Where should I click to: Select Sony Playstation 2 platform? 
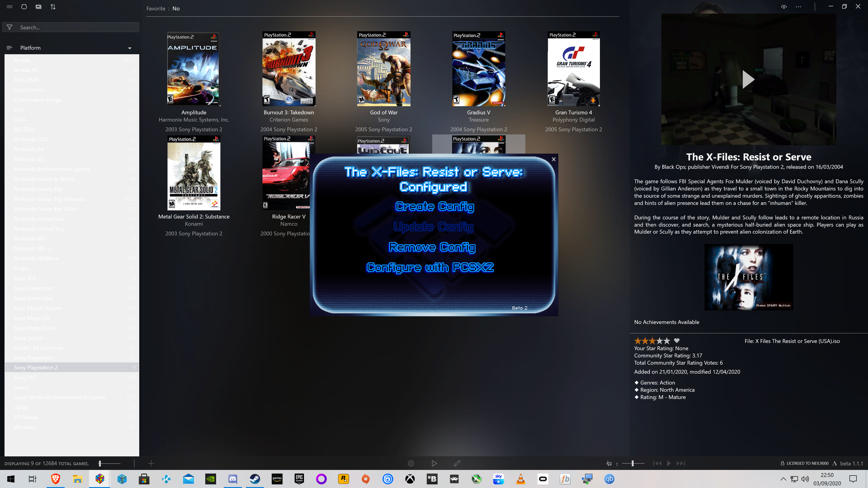(x=72, y=367)
